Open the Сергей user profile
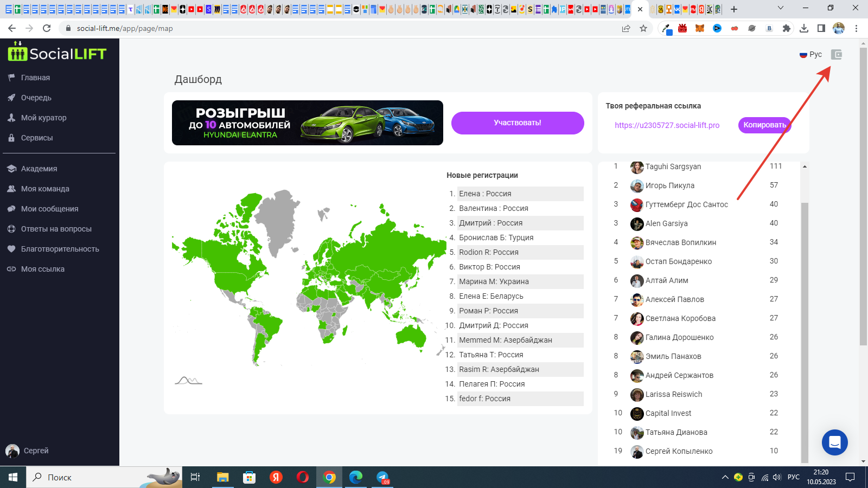The width and height of the screenshot is (868, 488). click(x=36, y=451)
